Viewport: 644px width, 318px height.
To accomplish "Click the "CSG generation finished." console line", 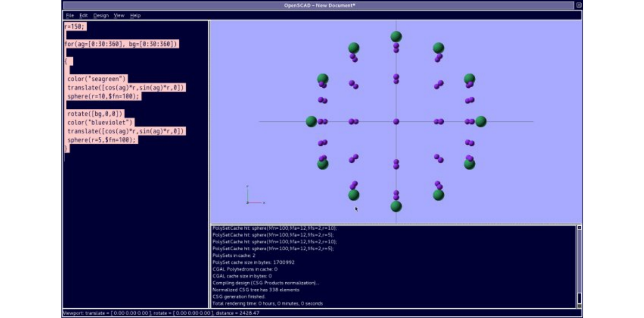I will click(x=239, y=297).
